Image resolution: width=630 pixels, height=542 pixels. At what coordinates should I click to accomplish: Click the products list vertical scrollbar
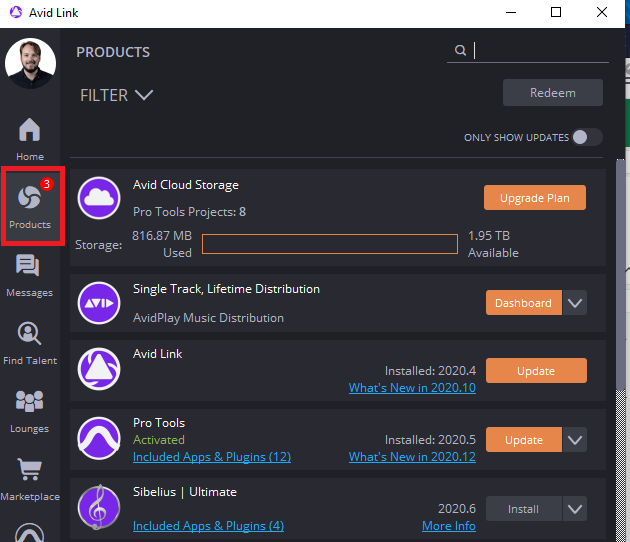[x=621, y=274]
